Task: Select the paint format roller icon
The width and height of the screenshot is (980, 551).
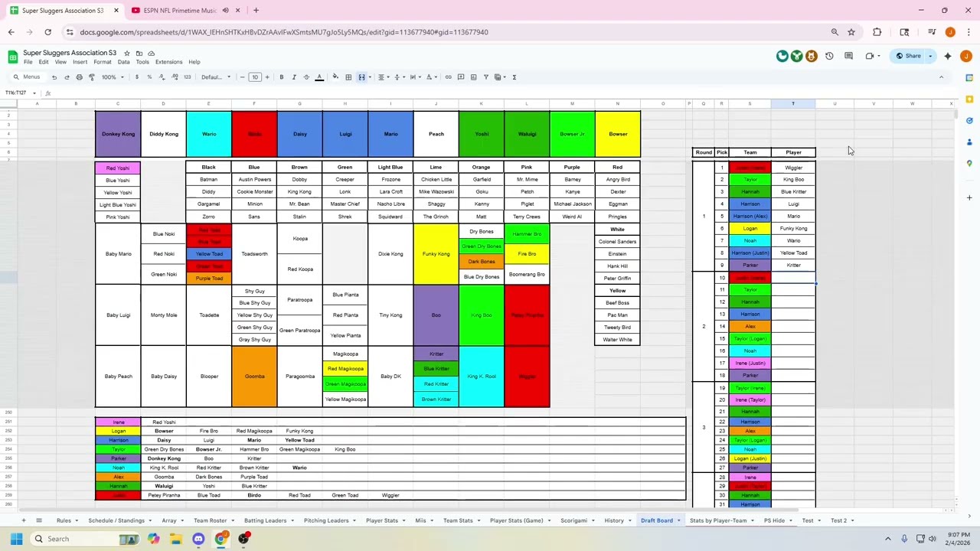Action: (x=91, y=77)
